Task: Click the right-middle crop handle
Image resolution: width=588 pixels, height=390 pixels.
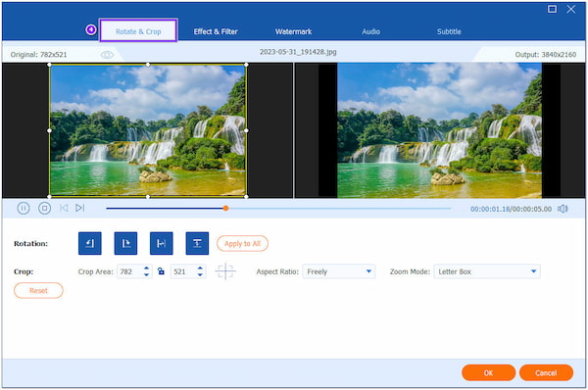Action: coord(246,130)
